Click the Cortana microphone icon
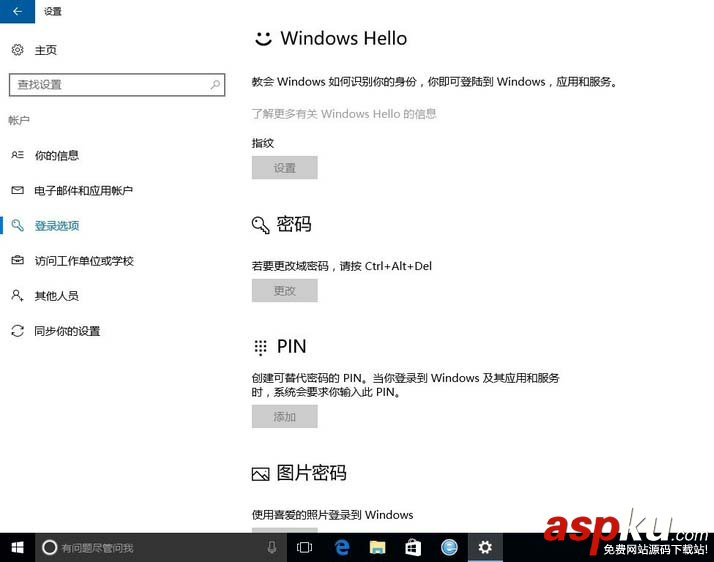The width and height of the screenshot is (714, 562). (272, 547)
